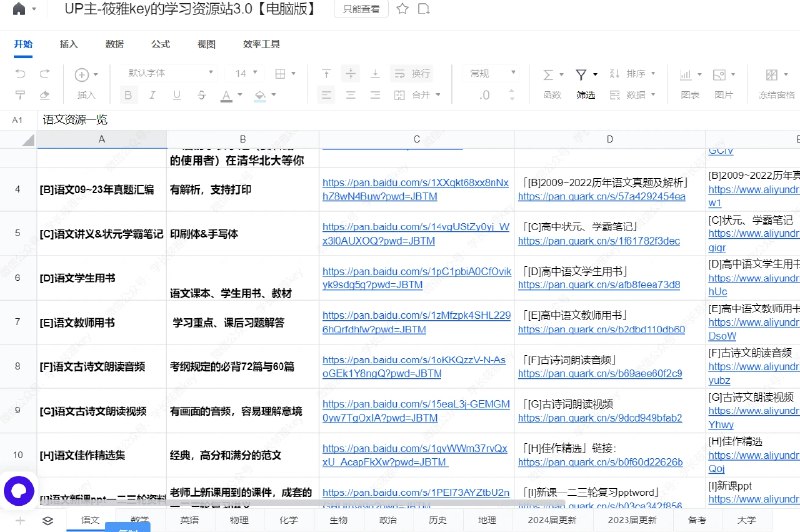Click the 只能查看 permission button
The width and height of the screenshot is (800, 532).
pyautogui.click(x=361, y=9)
